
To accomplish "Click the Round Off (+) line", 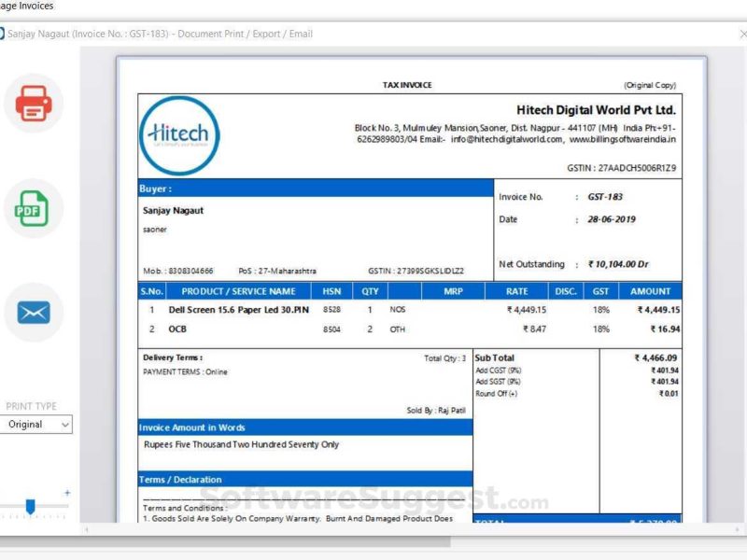I will [x=576, y=394].
